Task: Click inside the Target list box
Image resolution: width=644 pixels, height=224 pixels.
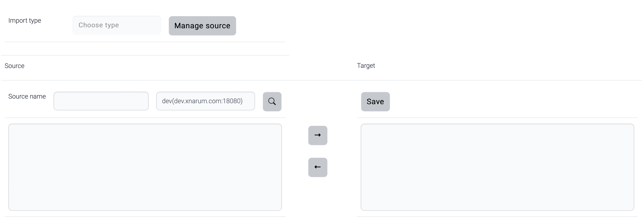Action: 497,167
